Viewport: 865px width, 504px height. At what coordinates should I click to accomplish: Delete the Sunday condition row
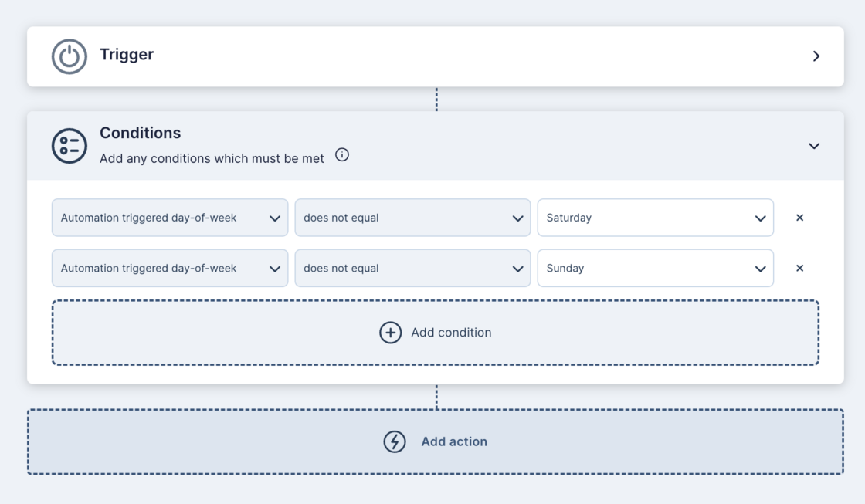(799, 269)
